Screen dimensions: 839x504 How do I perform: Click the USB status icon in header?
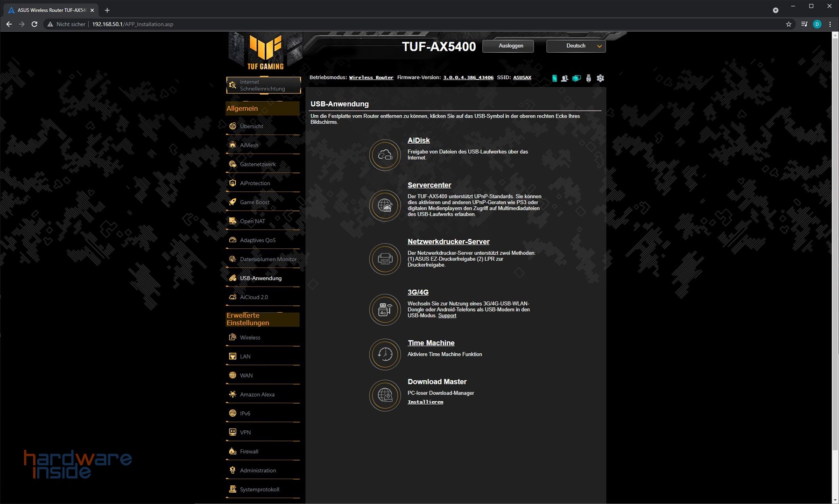click(588, 78)
